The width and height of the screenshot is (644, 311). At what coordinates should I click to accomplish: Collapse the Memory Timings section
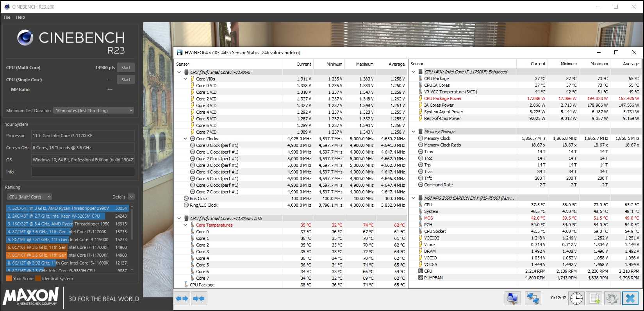414,132
